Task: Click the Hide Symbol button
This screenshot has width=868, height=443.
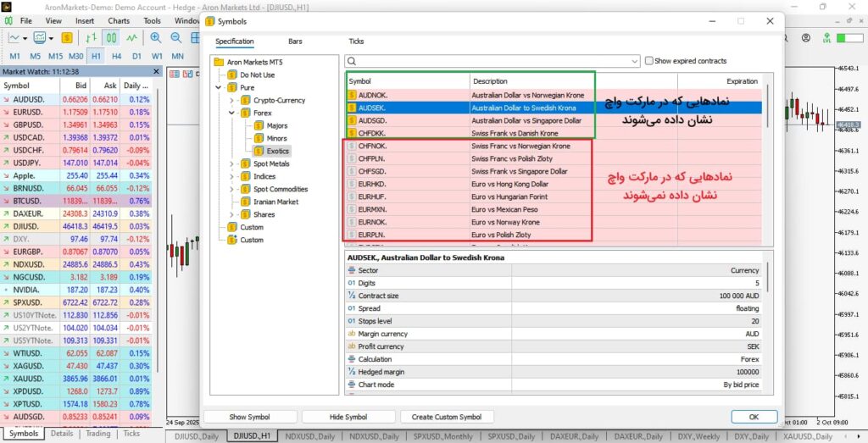Action: point(348,417)
